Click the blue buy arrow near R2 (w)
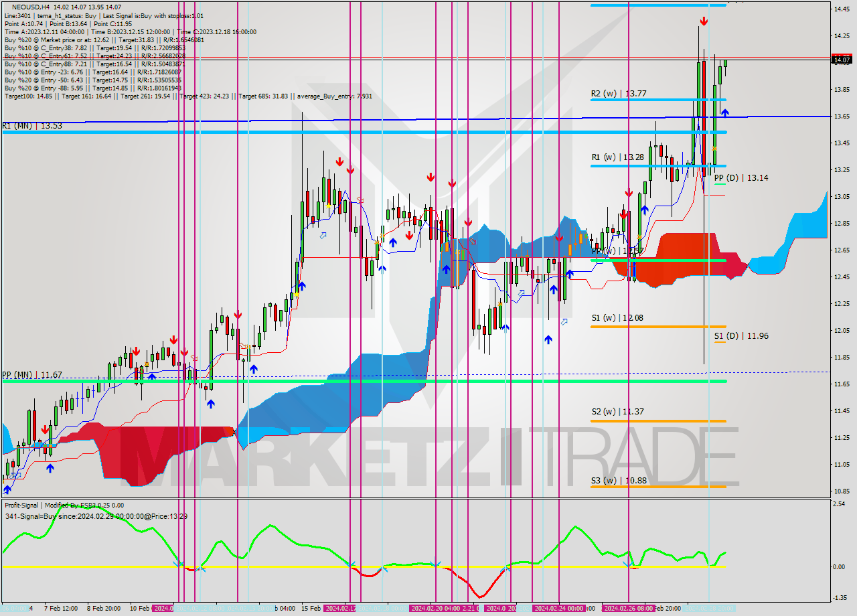This screenshot has height=616, width=857. 724,113
